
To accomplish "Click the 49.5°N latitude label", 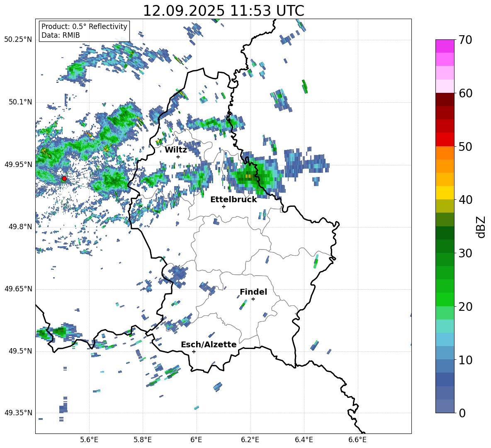I will tap(20, 351).
